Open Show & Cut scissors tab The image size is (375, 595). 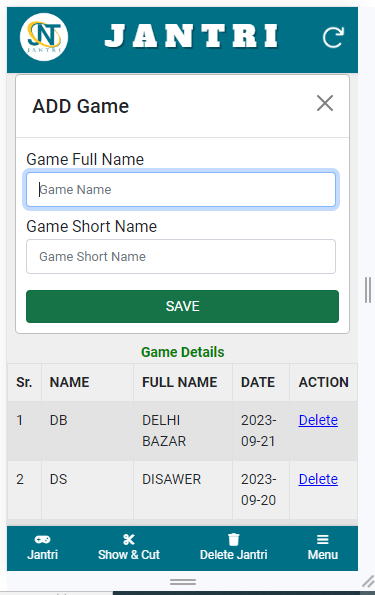tap(129, 548)
